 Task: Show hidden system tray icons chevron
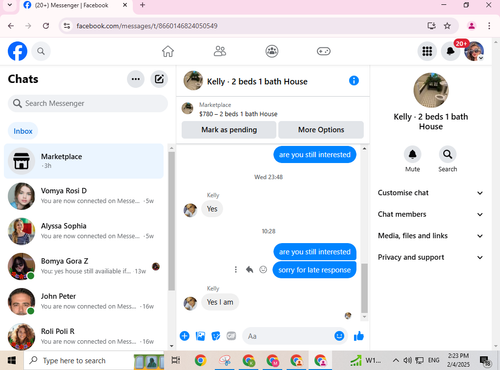(x=395, y=360)
